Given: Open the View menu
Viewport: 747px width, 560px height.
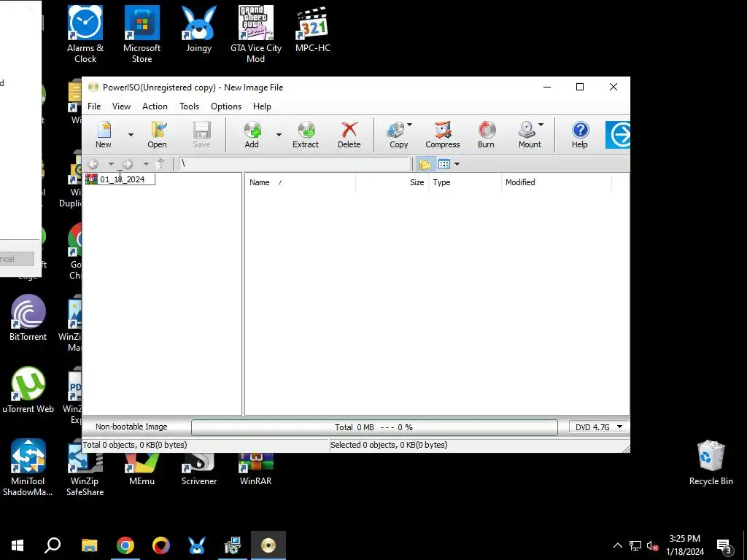Looking at the screenshot, I should (121, 106).
